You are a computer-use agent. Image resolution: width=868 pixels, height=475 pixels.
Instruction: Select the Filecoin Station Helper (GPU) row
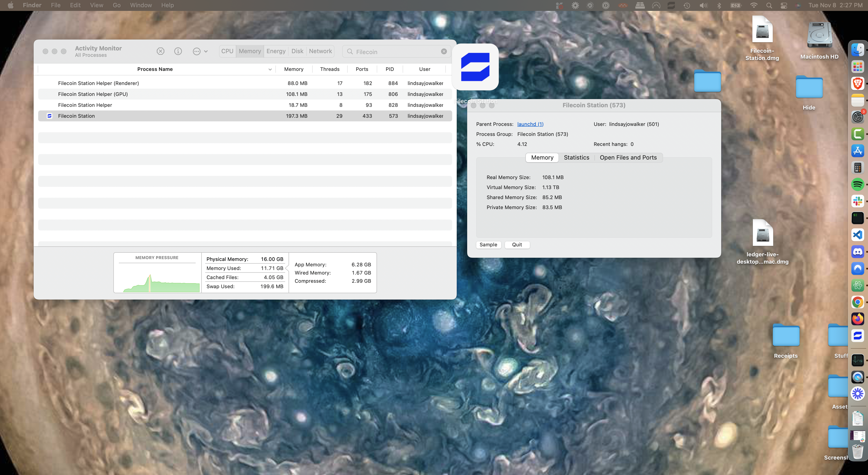tap(93, 94)
